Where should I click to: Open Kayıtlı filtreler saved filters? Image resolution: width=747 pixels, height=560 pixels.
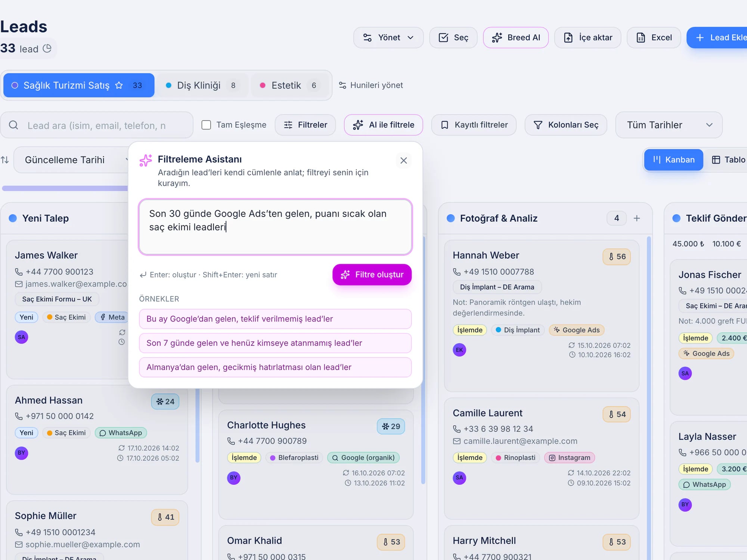(x=474, y=125)
